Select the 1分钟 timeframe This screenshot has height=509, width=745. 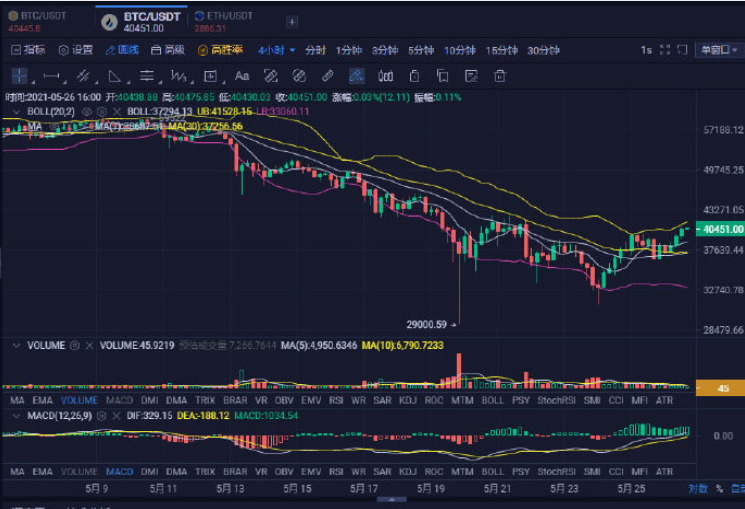[349, 50]
